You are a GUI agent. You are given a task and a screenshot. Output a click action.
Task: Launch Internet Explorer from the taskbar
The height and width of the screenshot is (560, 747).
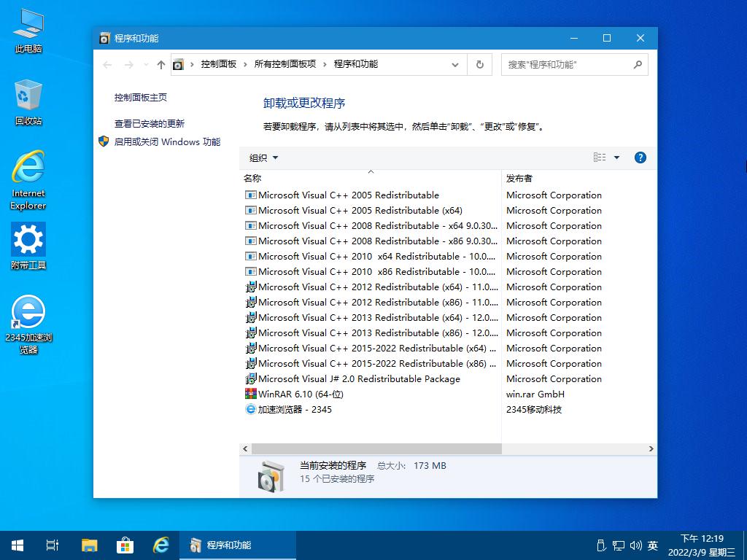[161, 545]
